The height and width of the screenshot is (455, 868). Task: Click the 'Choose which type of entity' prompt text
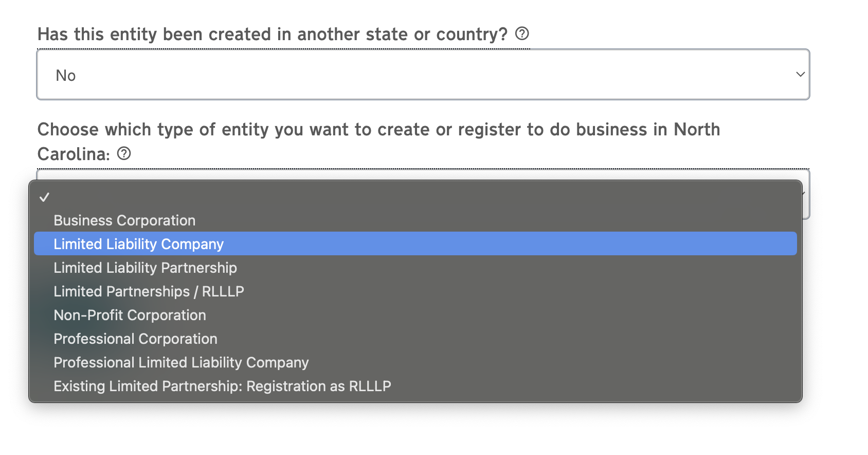378,129
